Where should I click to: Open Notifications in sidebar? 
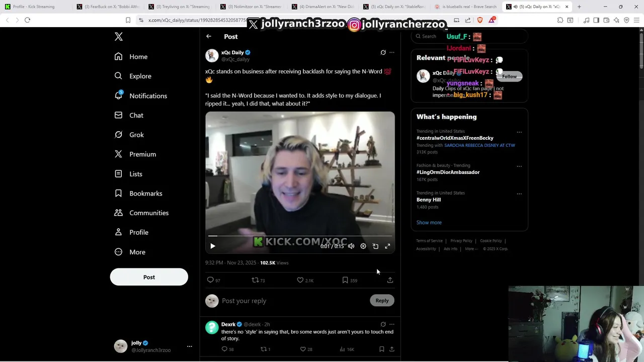tap(141, 96)
